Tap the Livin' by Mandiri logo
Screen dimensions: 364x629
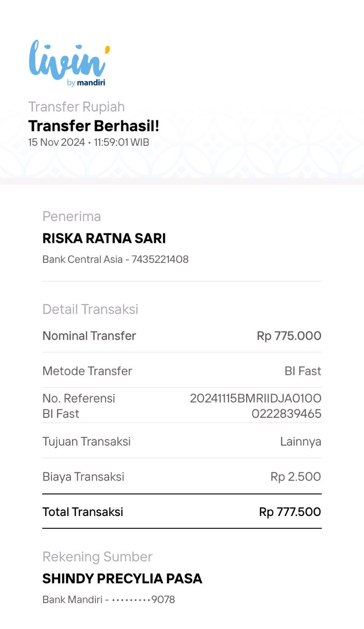pyautogui.click(x=69, y=63)
